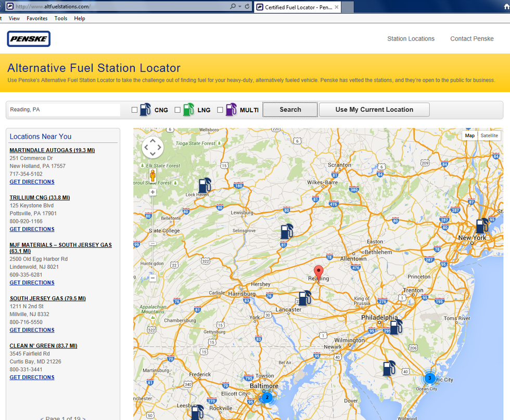
Task: Click Use My Current Location button
Action: click(374, 110)
